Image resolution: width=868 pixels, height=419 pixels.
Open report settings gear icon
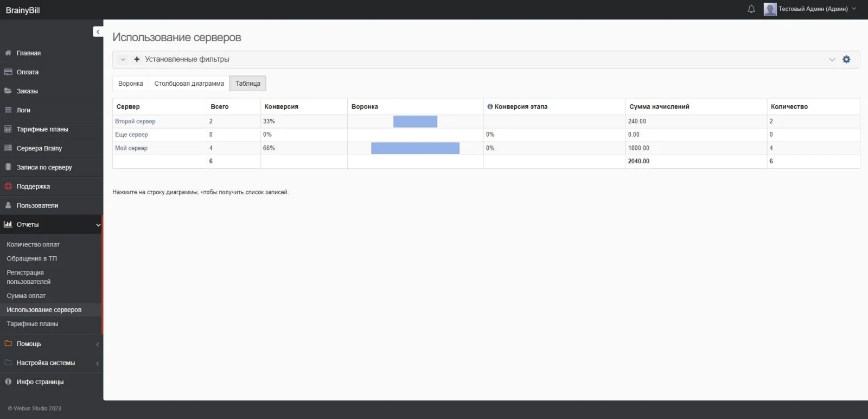click(x=846, y=60)
